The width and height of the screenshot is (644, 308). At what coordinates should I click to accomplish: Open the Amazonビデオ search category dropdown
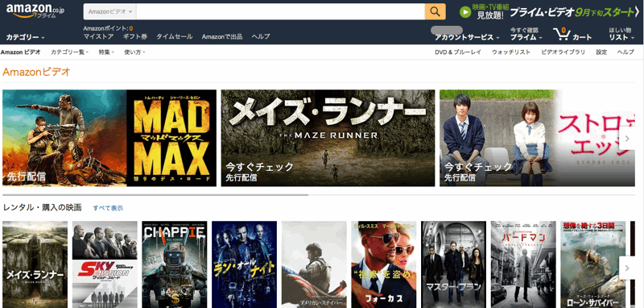pos(109,11)
